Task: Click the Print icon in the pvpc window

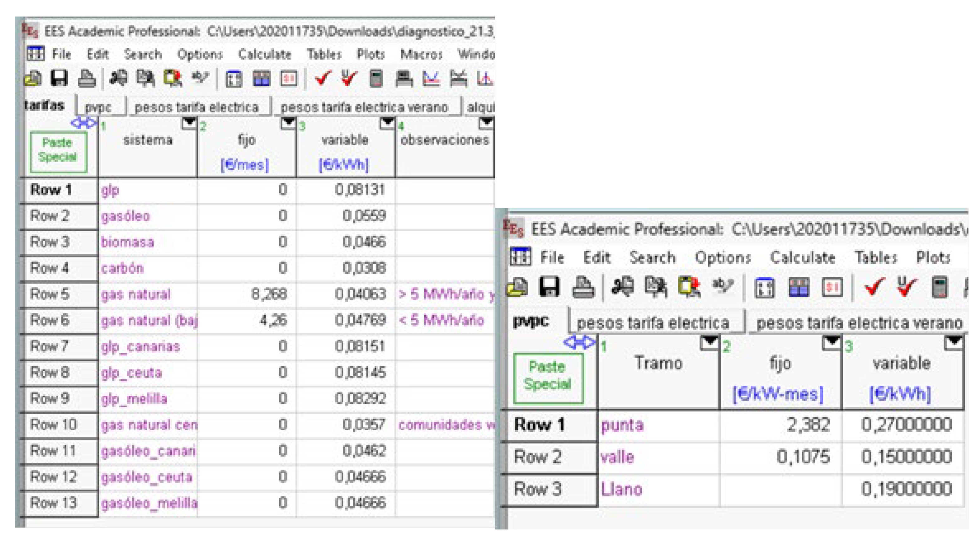Action: pos(583,287)
